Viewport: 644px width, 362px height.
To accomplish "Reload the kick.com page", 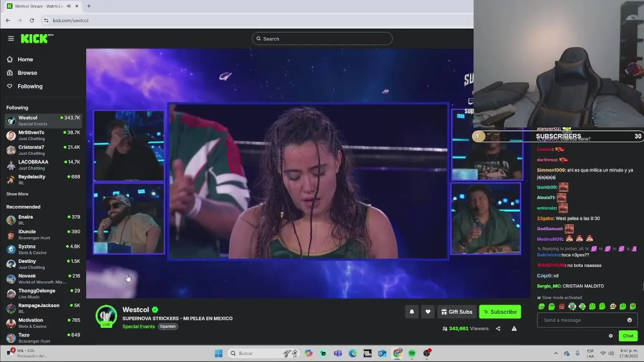I will (32, 20).
